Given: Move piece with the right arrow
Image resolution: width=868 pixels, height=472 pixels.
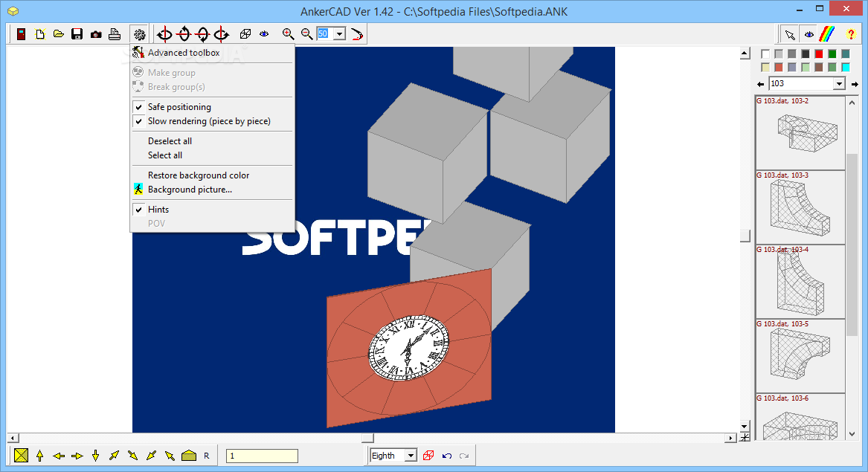Looking at the screenshot, I should (77, 456).
